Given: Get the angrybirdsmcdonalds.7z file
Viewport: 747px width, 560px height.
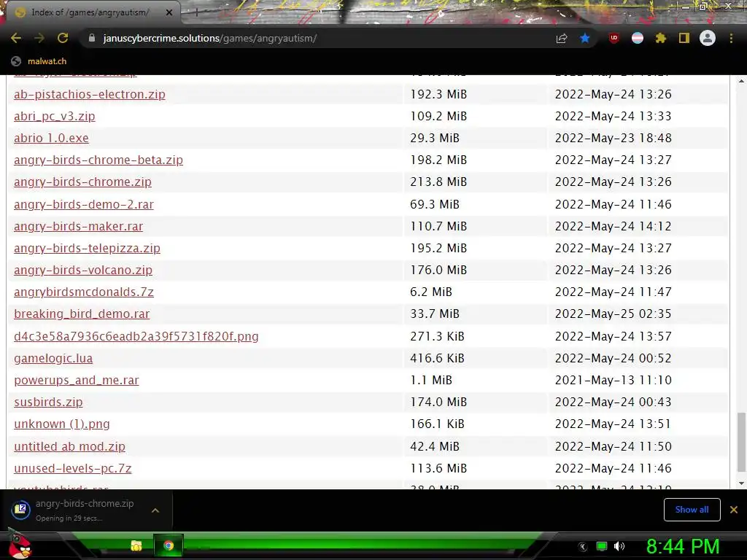Looking at the screenshot, I should tap(83, 292).
